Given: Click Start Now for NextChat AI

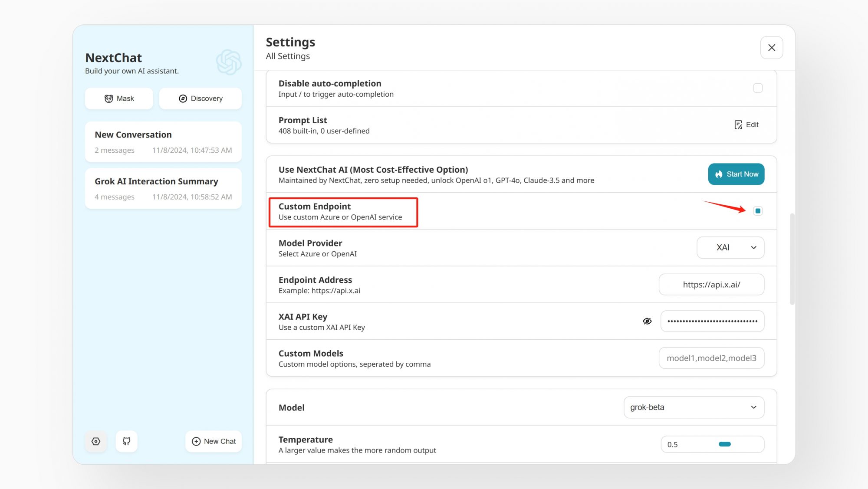Looking at the screenshot, I should 736,174.
